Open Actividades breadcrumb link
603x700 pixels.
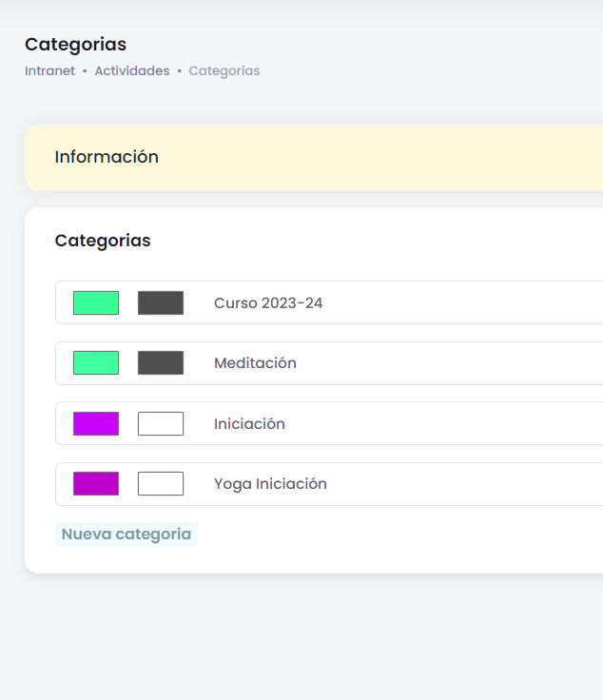[131, 71]
